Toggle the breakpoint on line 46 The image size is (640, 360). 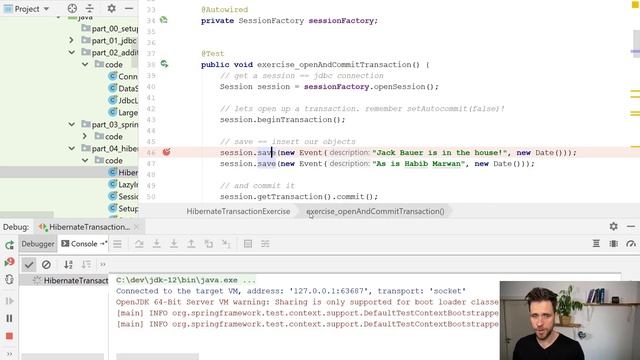click(167, 152)
